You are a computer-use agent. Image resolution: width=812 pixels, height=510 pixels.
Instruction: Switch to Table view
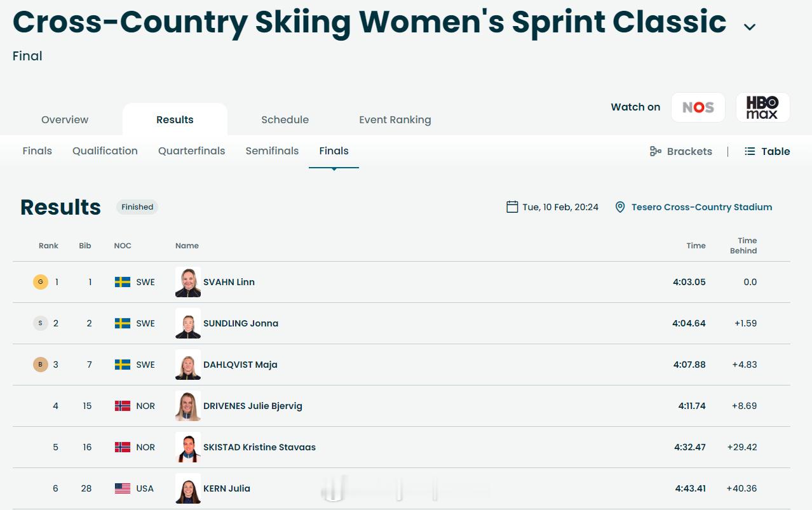(x=767, y=151)
